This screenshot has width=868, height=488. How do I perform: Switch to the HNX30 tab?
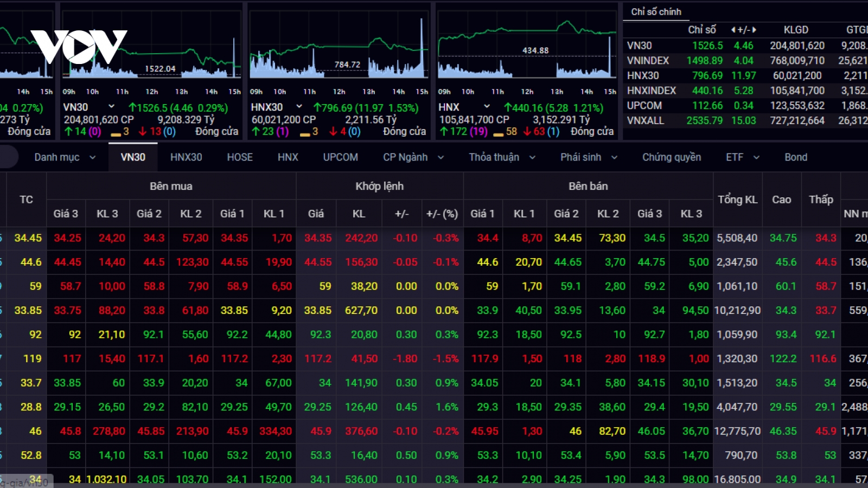[186, 157]
